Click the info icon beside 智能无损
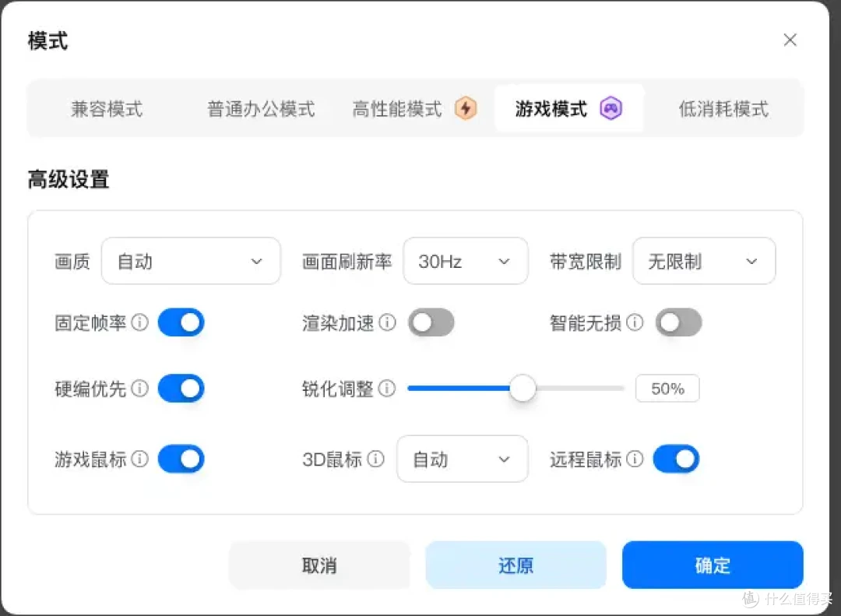This screenshot has height=616, width=841. 635,322
